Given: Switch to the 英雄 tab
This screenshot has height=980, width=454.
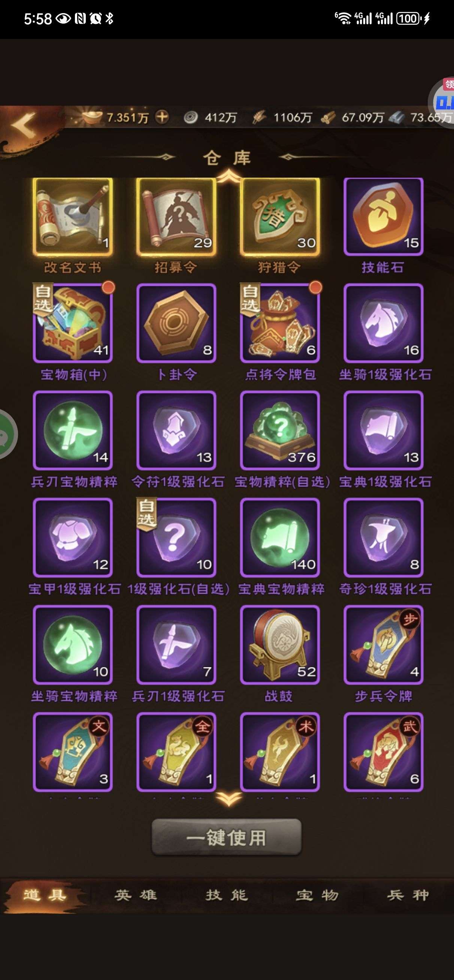Looking at the screenshot, I should pyautogui.click(x=136, y=895).
